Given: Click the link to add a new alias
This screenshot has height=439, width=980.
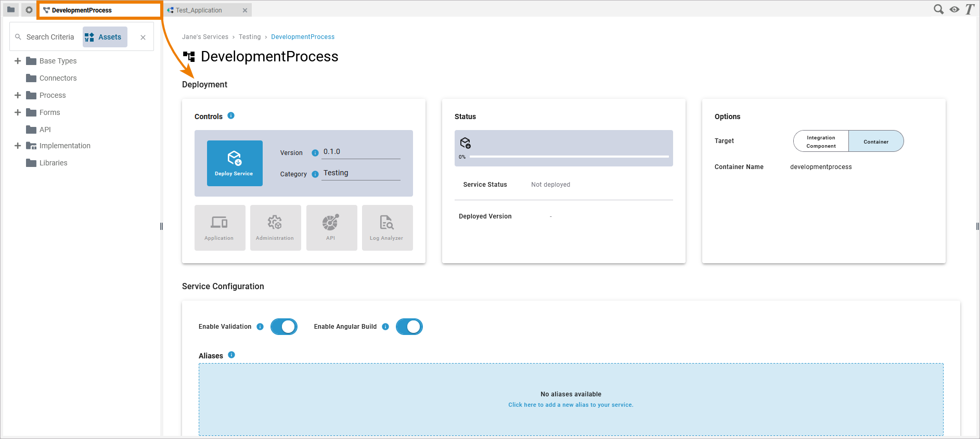Looking at the screenshot, I should pos(571,405).
